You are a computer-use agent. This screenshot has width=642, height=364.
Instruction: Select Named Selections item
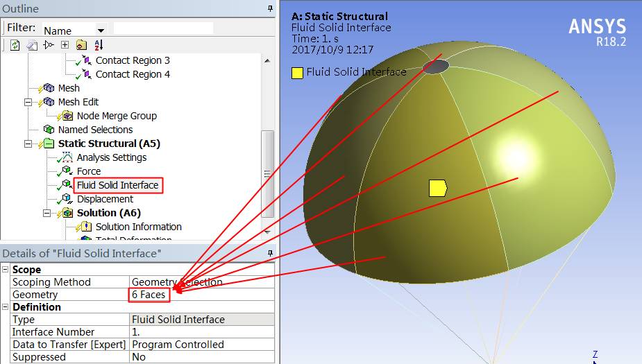[x=95, y=130]
